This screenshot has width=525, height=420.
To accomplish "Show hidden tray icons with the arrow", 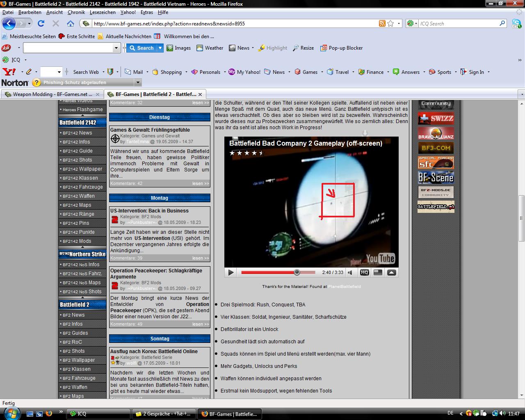I will click(x=461, y=413).
